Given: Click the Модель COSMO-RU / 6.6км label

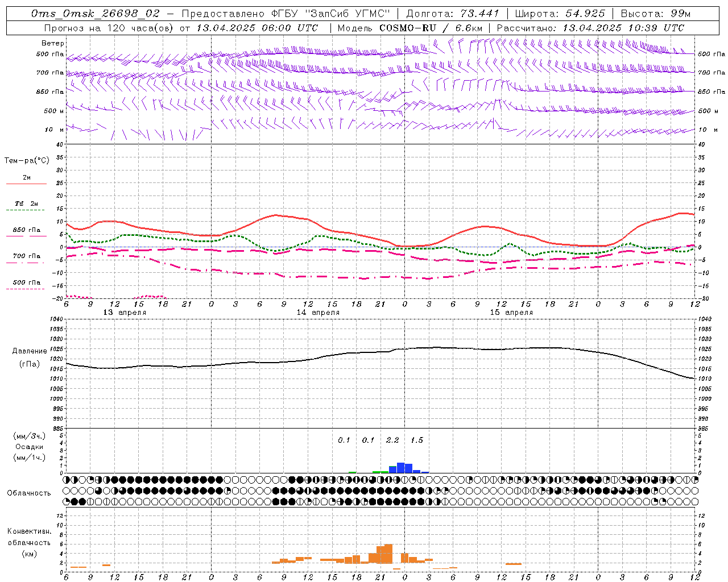Looking at the screenshot, I should [x=410, y=28].
